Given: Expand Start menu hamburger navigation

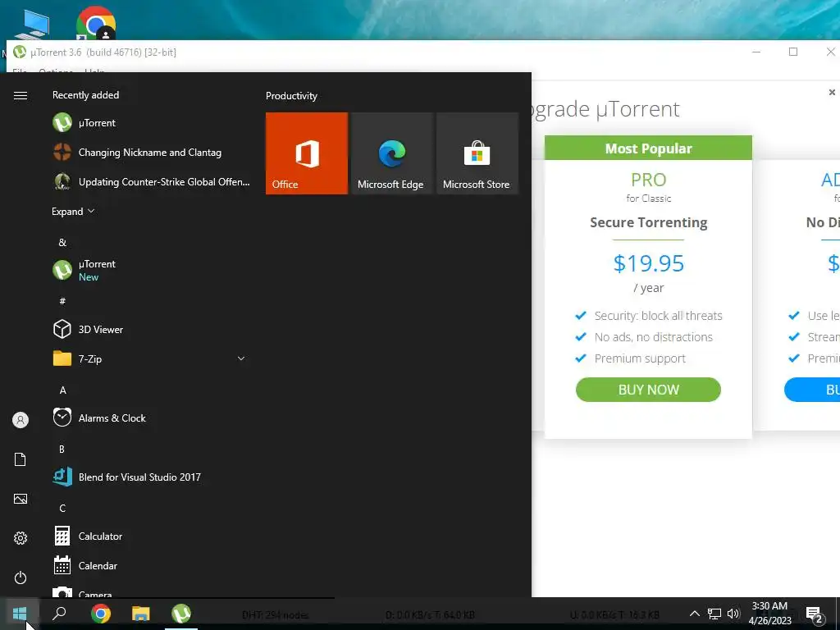Looking at the screenshot, I should click(x=21, y=95).
